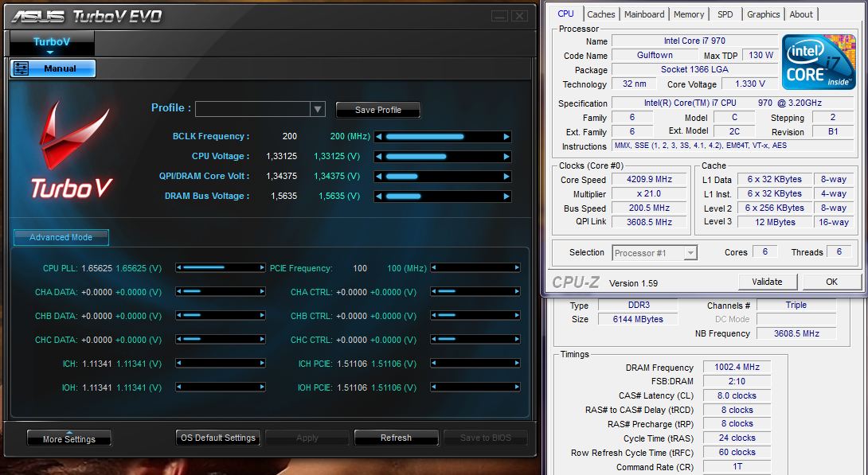Increase CHA CTRL voltage with right arrow
868x475 pixels.
[x=517, y=291]
